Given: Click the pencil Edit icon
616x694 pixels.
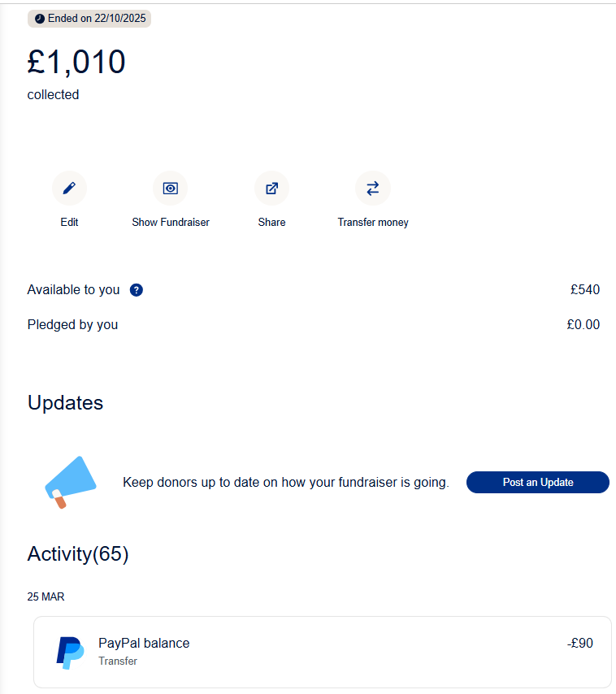Looking at the screenshot, I should 69,189.
